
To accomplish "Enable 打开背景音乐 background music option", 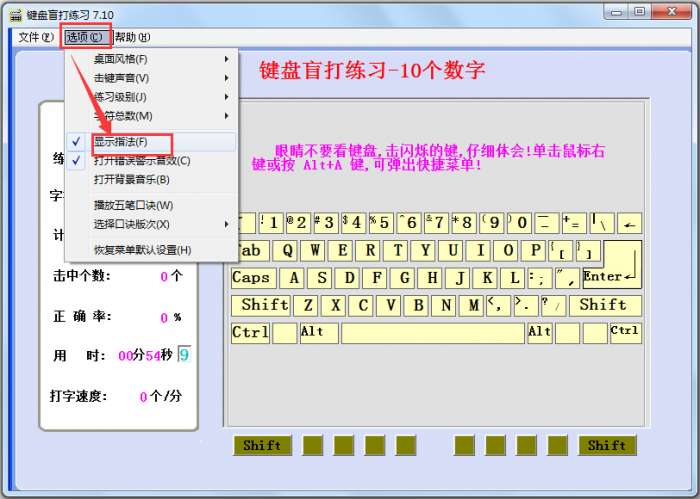I will pyautogui.click(x=131, y=180).
